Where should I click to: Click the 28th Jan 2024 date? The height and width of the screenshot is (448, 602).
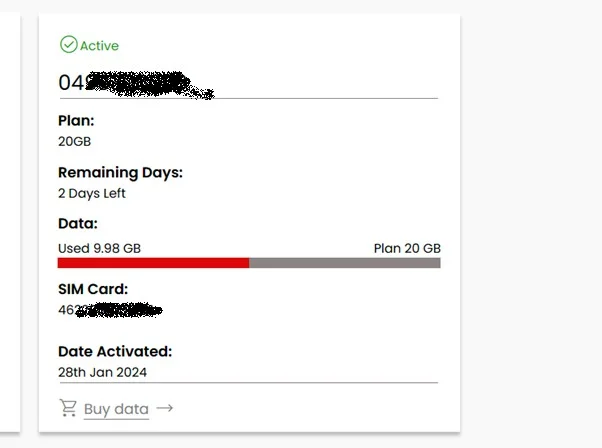tap(103, 372)
